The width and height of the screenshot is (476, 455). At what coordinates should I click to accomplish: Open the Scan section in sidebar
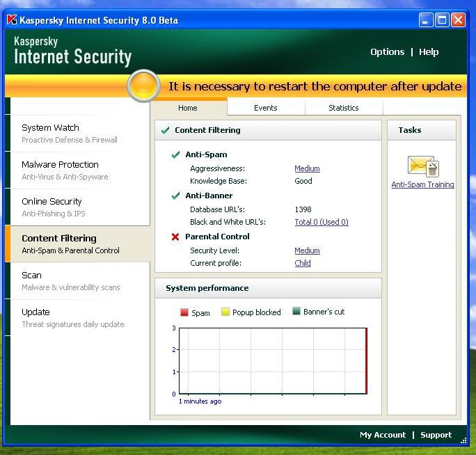(79, 281)
